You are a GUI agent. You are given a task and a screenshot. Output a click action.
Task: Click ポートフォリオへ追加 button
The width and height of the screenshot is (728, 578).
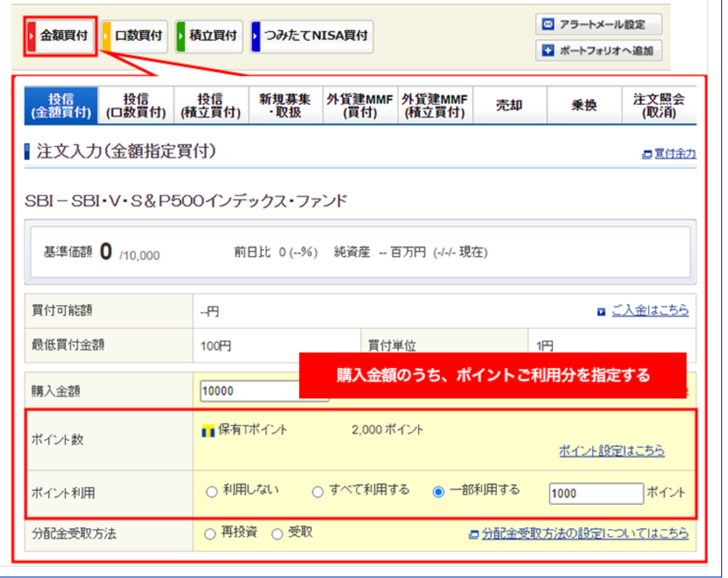pos(599,50)
